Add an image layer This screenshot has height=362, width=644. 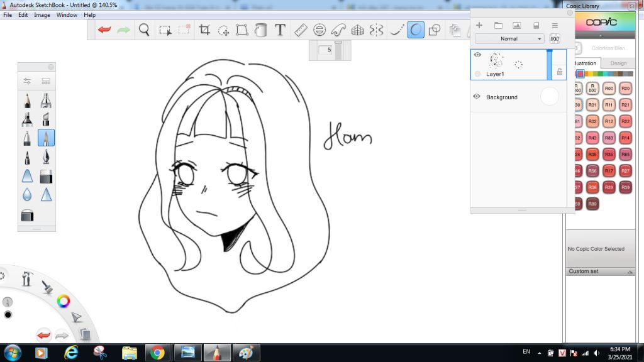pyautogui.click(x=517, y=25)
